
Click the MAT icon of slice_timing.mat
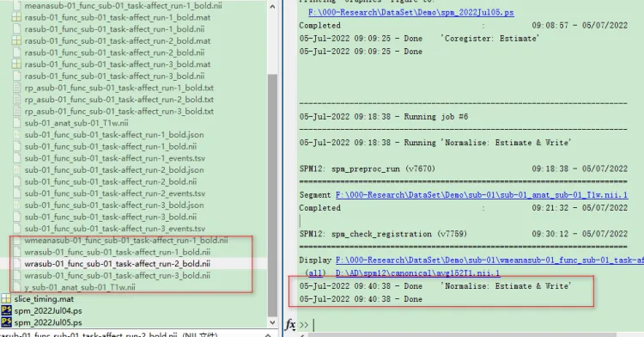tap(6, 299)
